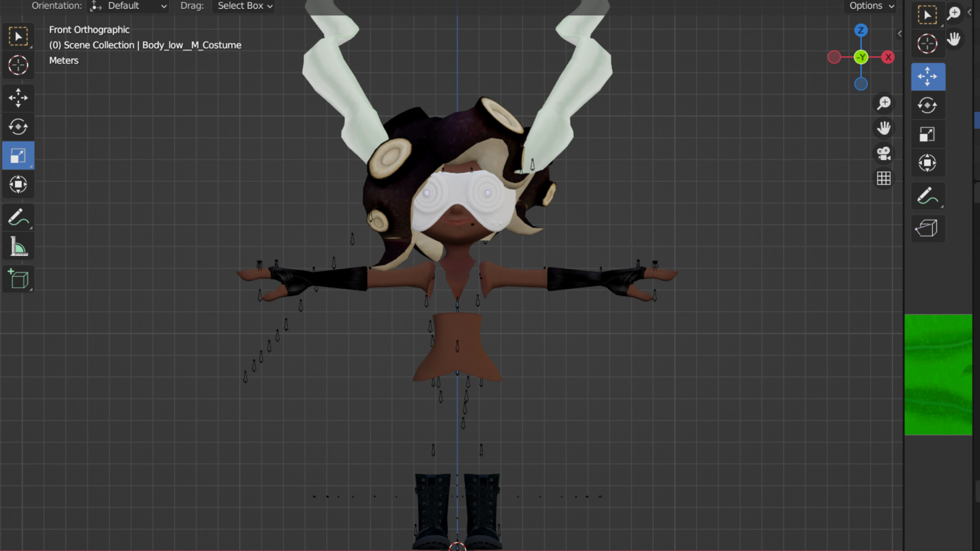The height and width of the screenshot is (551, 980).
Task: Select the Move tool in left toolbar
Action: [18, 98]
